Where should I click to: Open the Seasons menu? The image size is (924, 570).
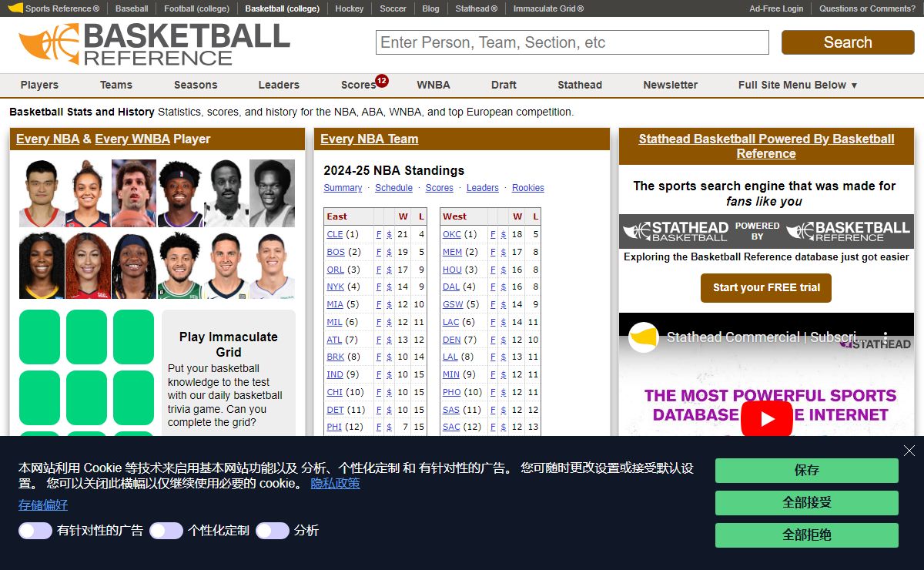point(196,85)
